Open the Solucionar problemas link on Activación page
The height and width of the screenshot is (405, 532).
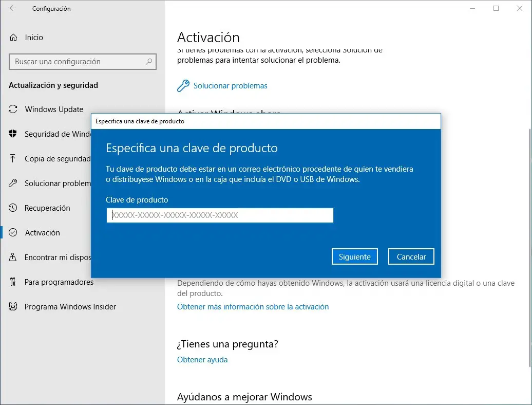pos(231,85)
